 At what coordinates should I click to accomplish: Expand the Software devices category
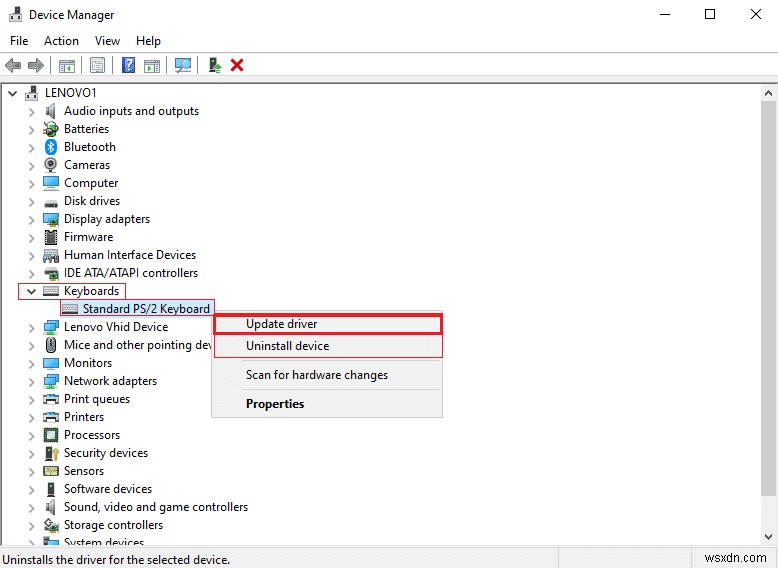[x=32, y=490]
